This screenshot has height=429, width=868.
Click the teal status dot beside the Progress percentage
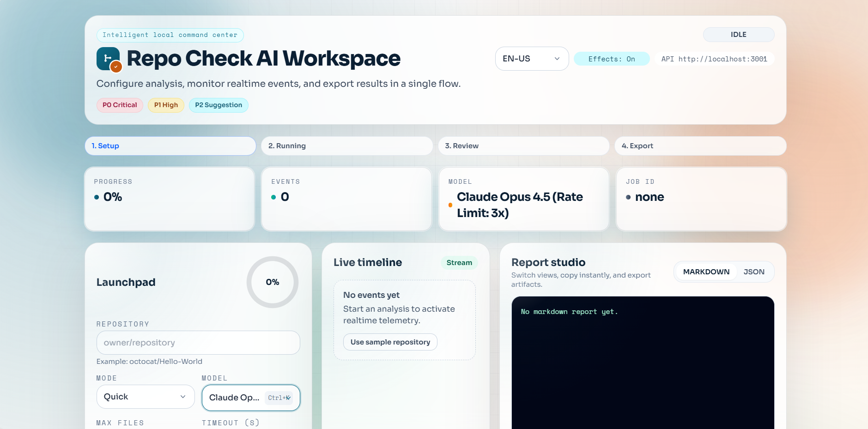tap(96, 198)
